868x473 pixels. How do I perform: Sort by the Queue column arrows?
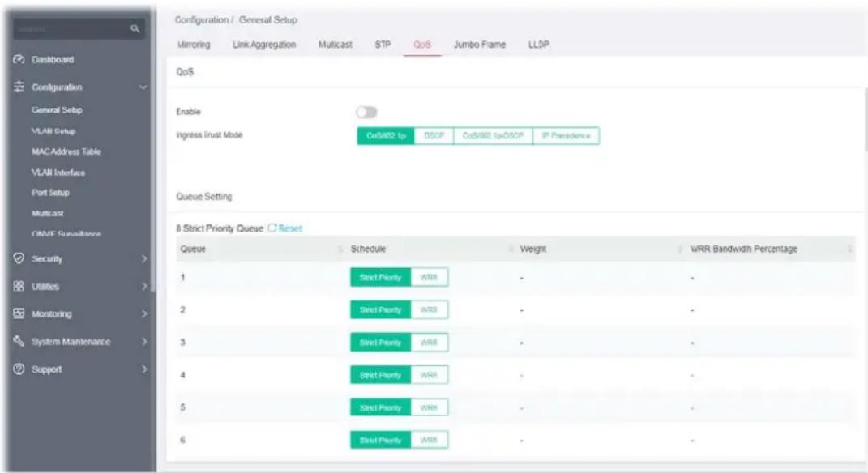click(x=340, y=249)
